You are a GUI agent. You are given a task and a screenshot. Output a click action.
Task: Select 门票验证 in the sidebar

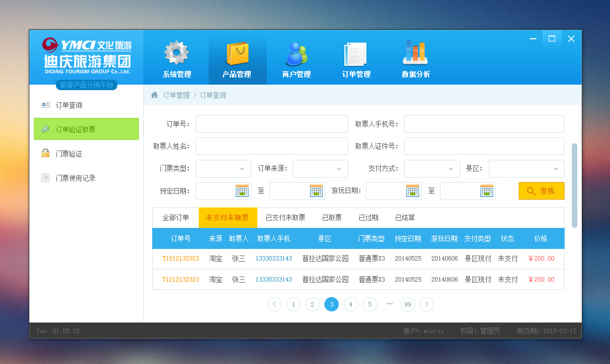coord(69,154)
